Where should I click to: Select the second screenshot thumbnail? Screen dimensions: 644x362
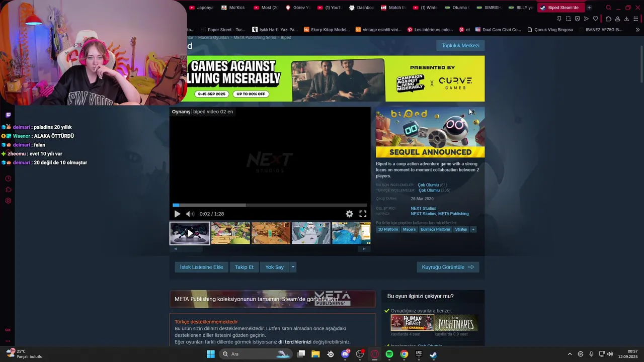coord(230,233)
